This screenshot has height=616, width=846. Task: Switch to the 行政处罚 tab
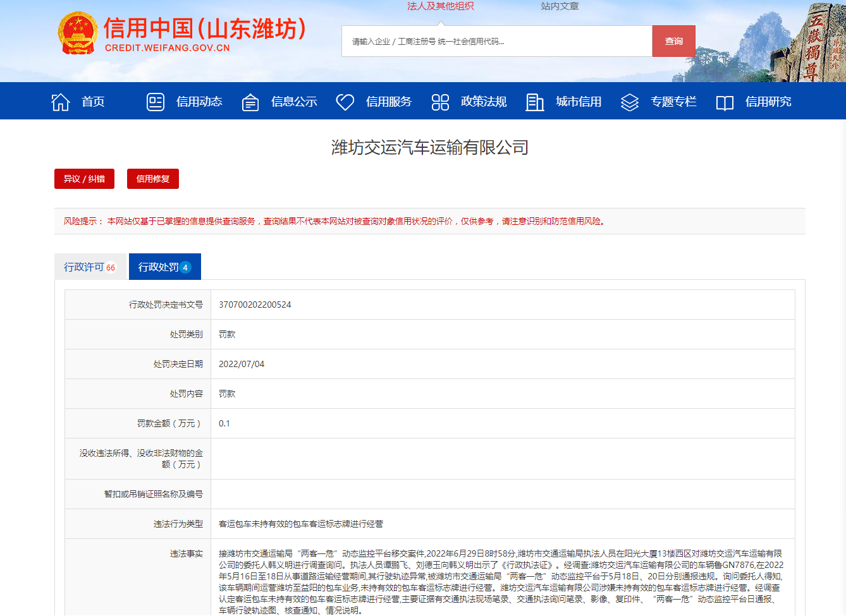click(x=165, y=267)
